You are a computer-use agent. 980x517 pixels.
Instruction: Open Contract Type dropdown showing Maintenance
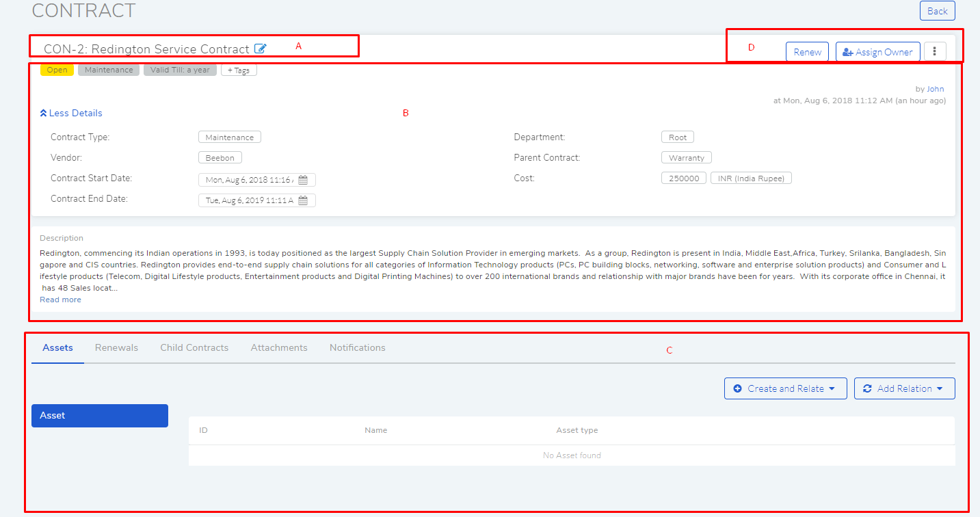230,137
